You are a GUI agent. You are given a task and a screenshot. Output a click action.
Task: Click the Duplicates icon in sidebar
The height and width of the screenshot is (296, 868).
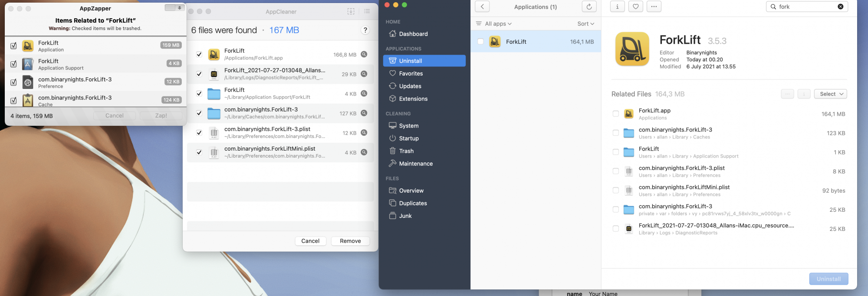click(392, 203)
